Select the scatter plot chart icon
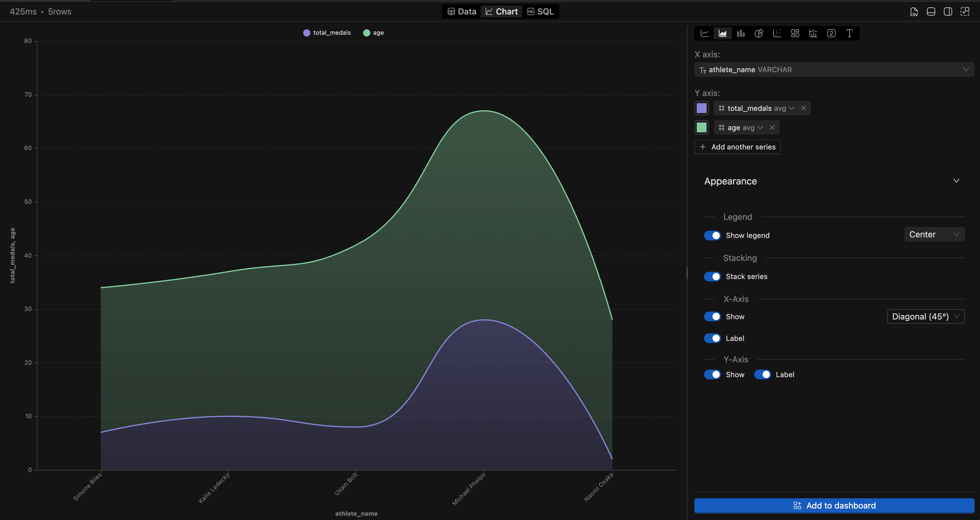Screen dimensions: 980x520 tap(777, 33)
